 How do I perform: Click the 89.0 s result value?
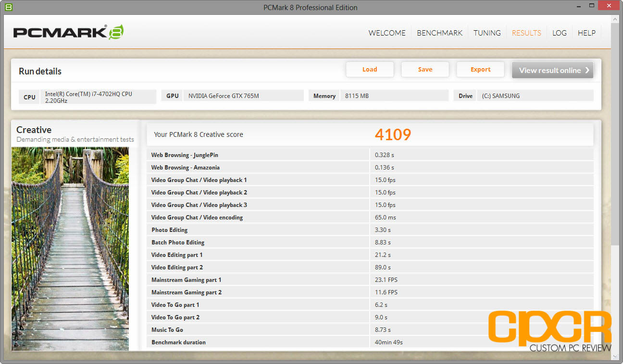[383, 267]
